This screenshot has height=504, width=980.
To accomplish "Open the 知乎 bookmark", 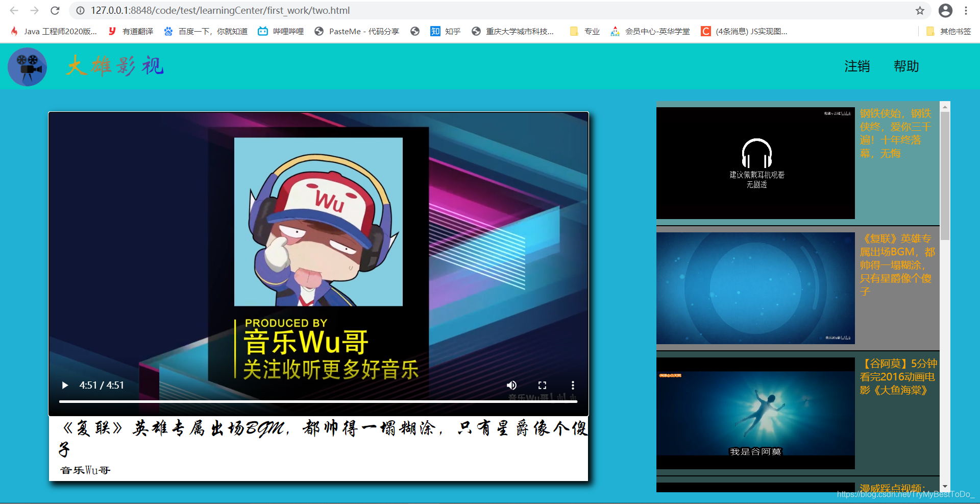I will click(x=446, y=31).
